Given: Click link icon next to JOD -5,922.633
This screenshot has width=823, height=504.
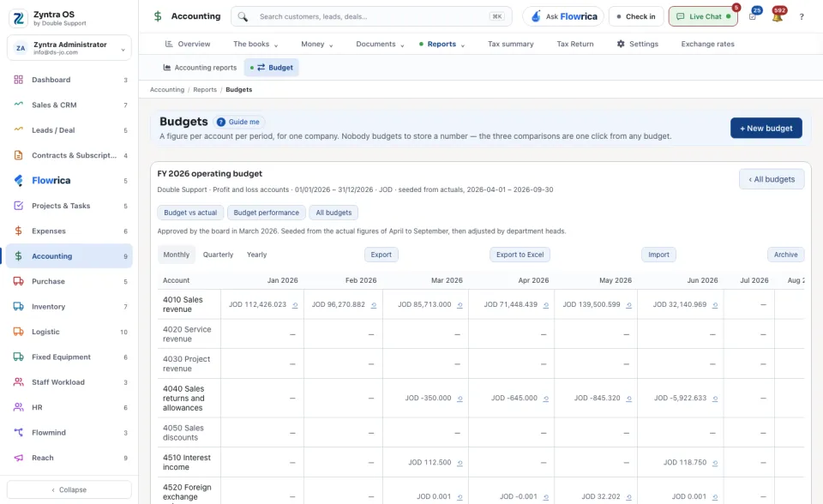Looking at the screenshot, I should 715,399.
